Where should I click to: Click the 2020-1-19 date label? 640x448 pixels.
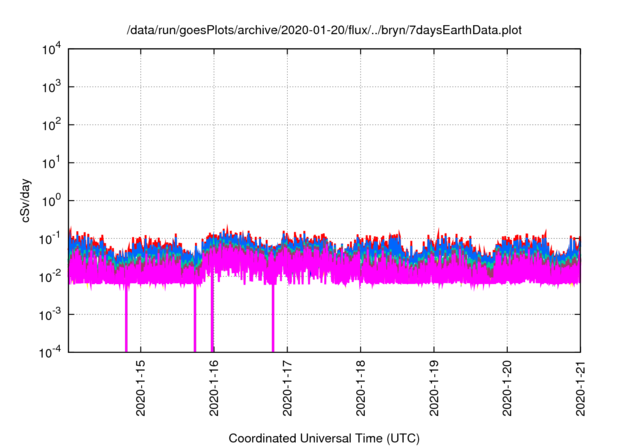[x=434, y=388]
